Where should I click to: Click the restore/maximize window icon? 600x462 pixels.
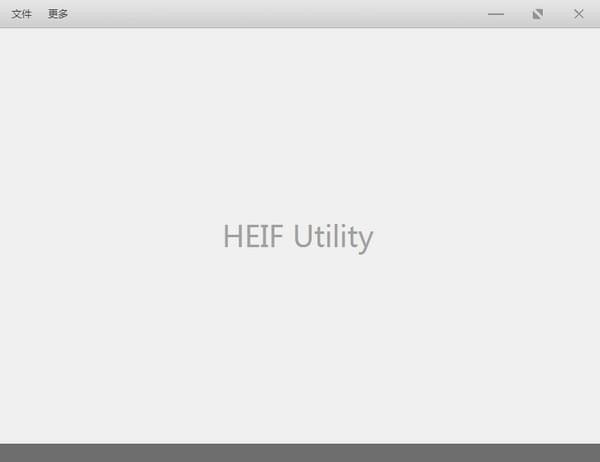click(x=538, y=14)
